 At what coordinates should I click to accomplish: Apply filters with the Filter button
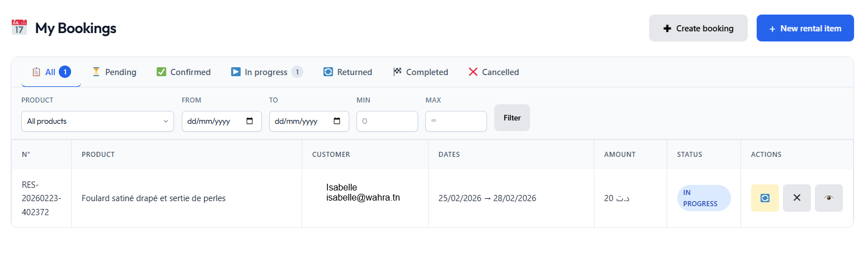pos(512,118)
